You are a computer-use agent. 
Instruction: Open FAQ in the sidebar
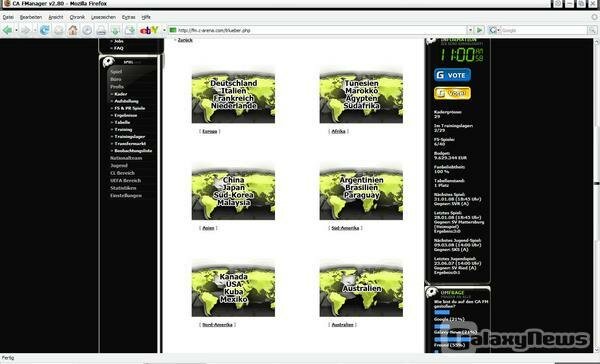tap(119, 48)
